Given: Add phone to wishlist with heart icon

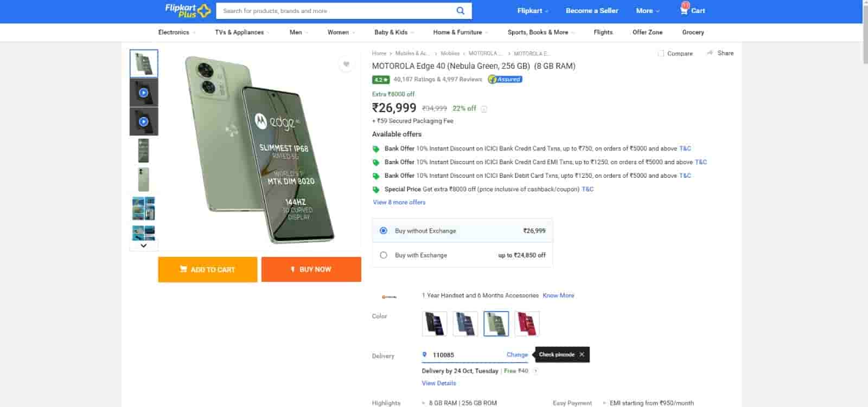Looking at the screenshot, I should [x=346, y=64].
